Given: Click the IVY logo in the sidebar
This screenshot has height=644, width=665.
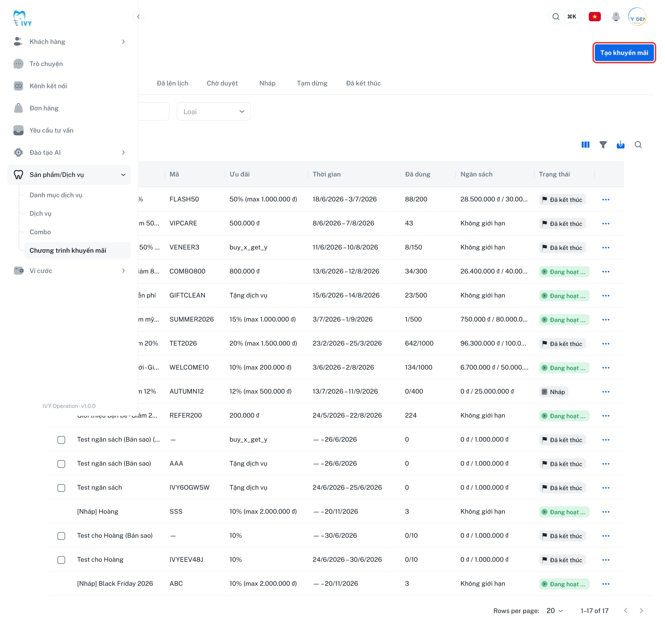Looking at the screenshot, I should pyautogui.click(x=22, y=18).
